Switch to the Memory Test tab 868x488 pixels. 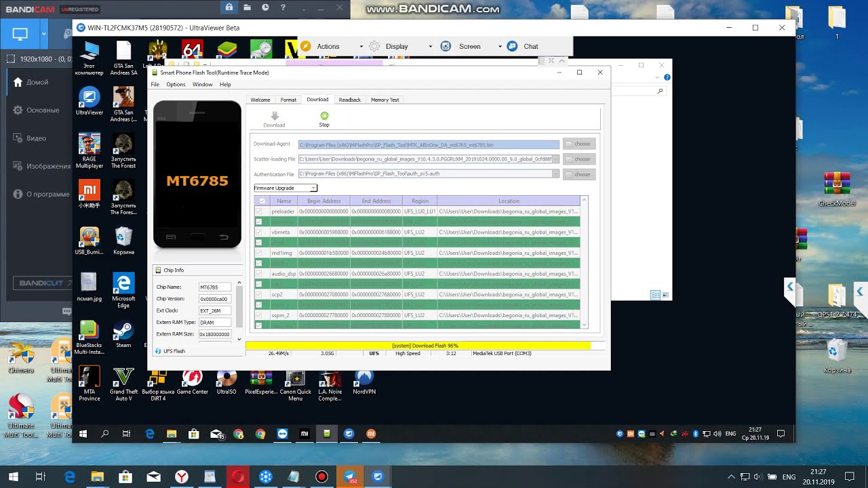point(385,100)
